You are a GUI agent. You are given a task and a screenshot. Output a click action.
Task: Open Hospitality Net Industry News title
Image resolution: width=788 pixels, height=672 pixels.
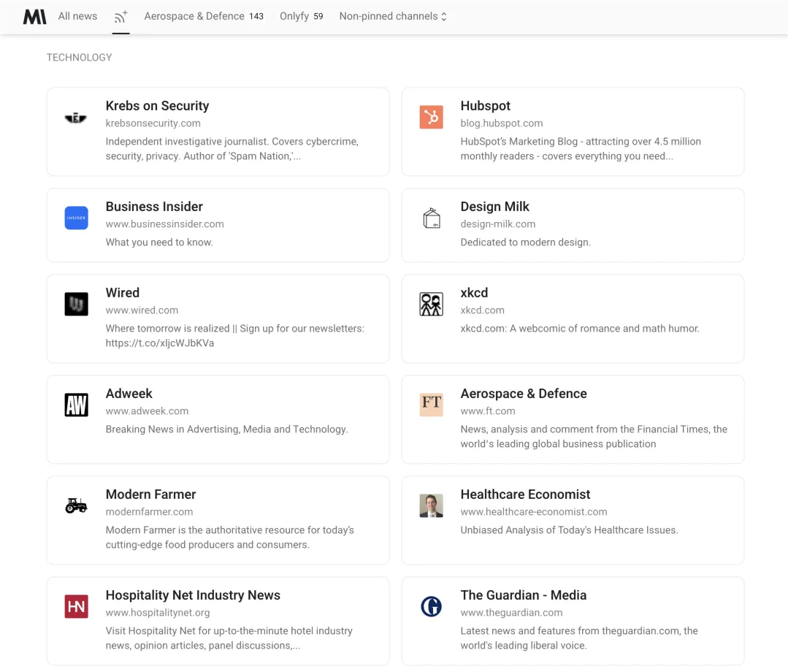pyautogui.click(x=193, y=595)
